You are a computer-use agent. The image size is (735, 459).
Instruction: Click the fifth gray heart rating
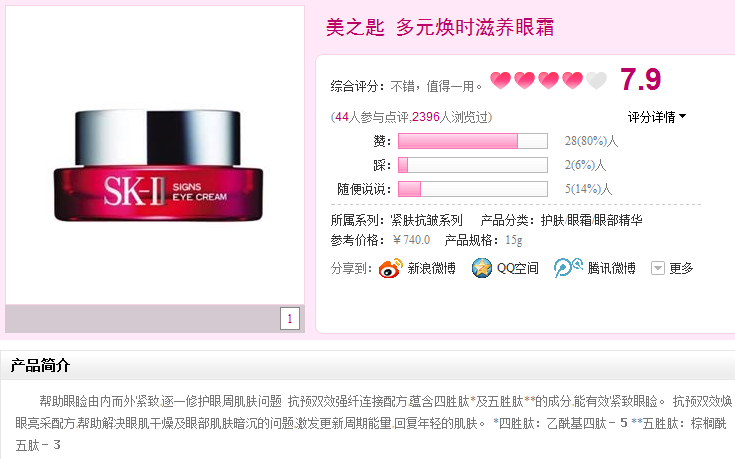tap(596, 81)
